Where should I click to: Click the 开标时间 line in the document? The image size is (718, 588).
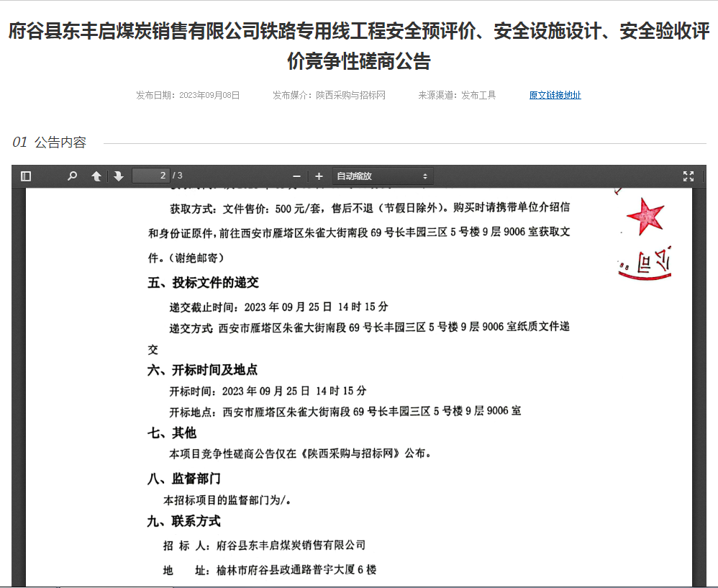point(268,391)
